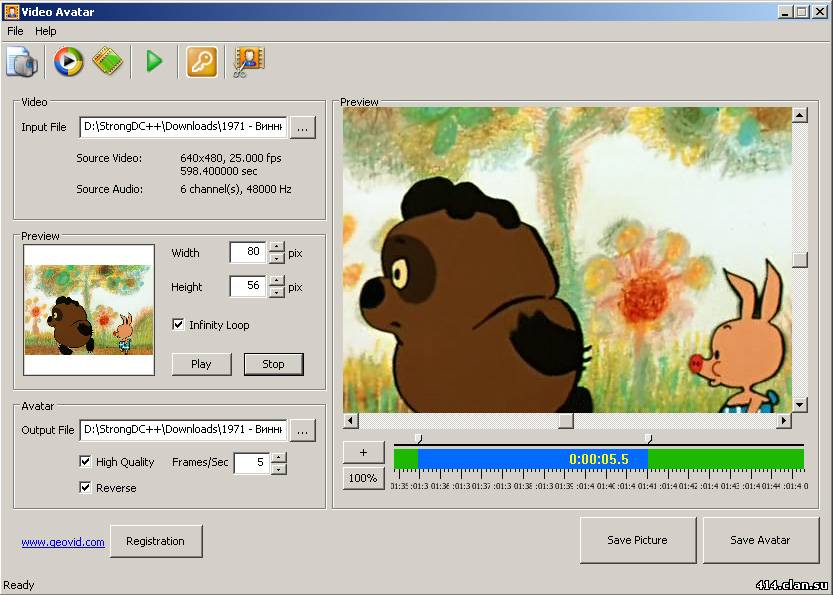This screenshot has width=833, height=595.
Task: Click the preview scroll down arrow
Action: (x=800, y=405)
